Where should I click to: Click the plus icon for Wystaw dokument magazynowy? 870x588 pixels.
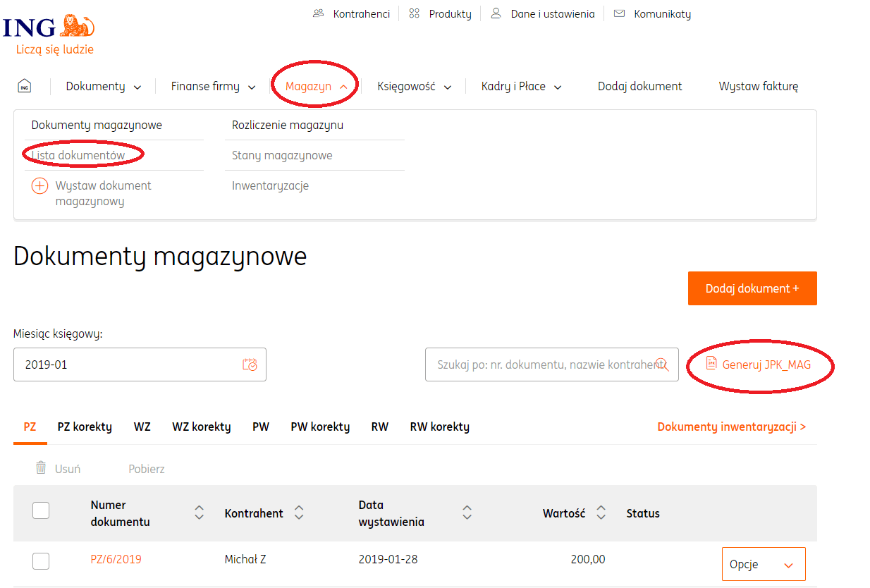[39, 186]
